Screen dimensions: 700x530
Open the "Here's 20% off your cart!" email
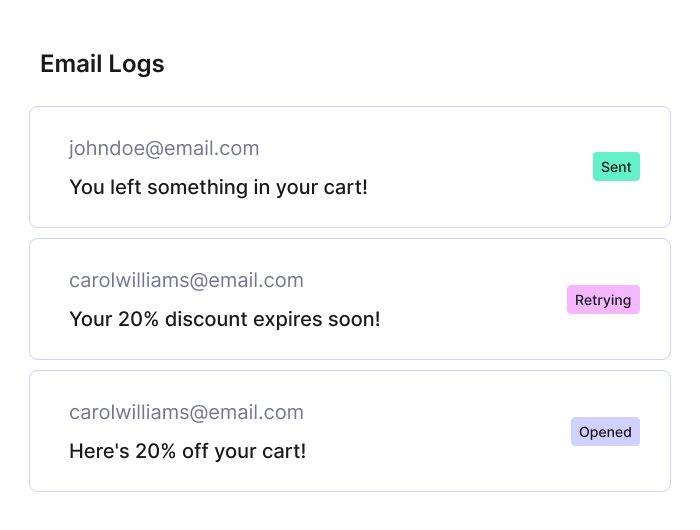(187, 451)
